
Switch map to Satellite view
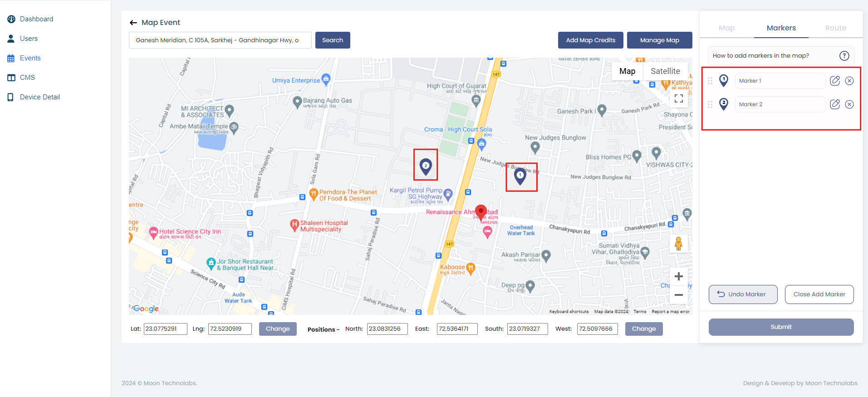click(665, 71)
